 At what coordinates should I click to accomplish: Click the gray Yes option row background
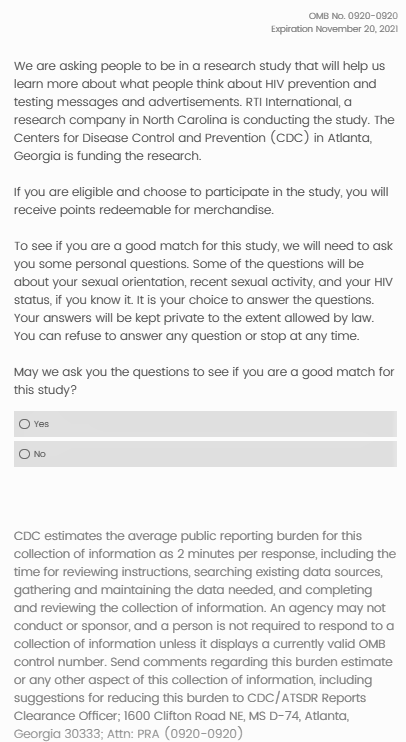pos(205,424)
